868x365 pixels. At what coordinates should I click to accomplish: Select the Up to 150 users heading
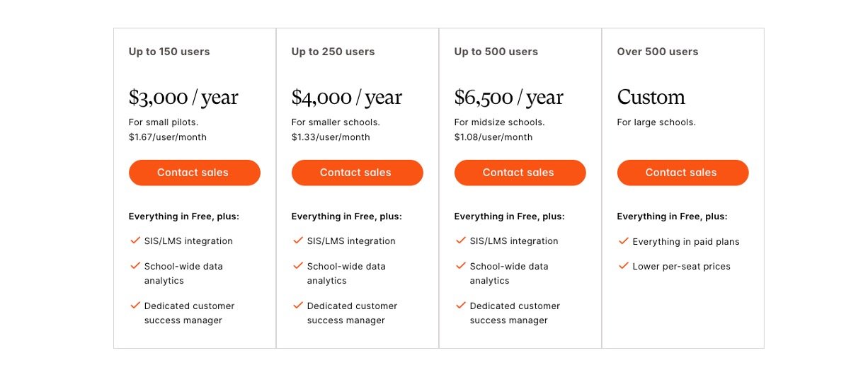(x=169, y=52)
